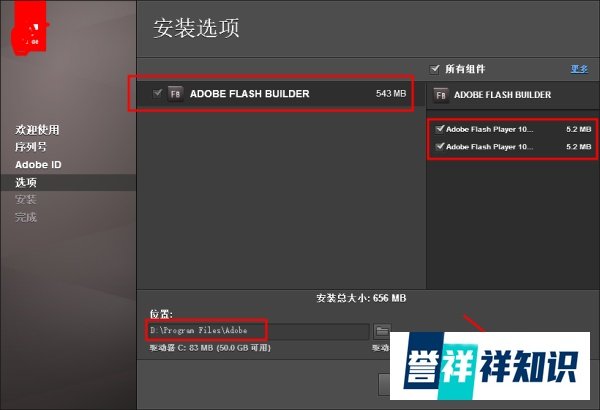Click the first Adobe Flash Player 10... label

pyautogui.click(x=489, y=129)
